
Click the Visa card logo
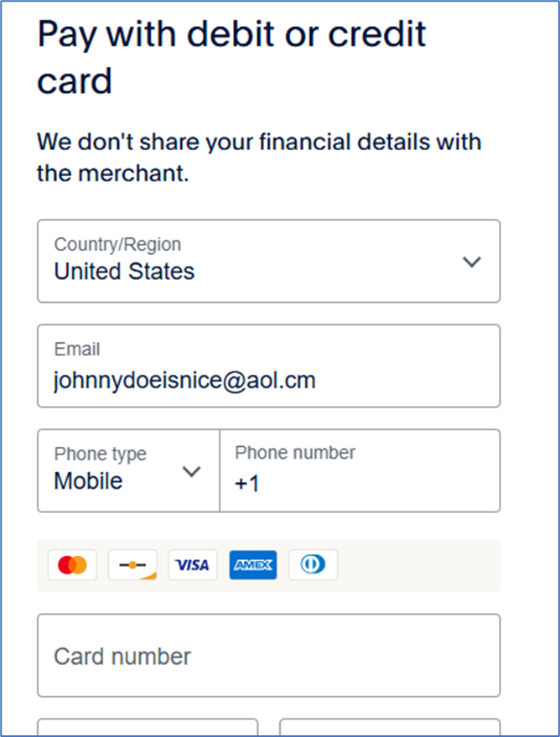(x=193, y=566)
